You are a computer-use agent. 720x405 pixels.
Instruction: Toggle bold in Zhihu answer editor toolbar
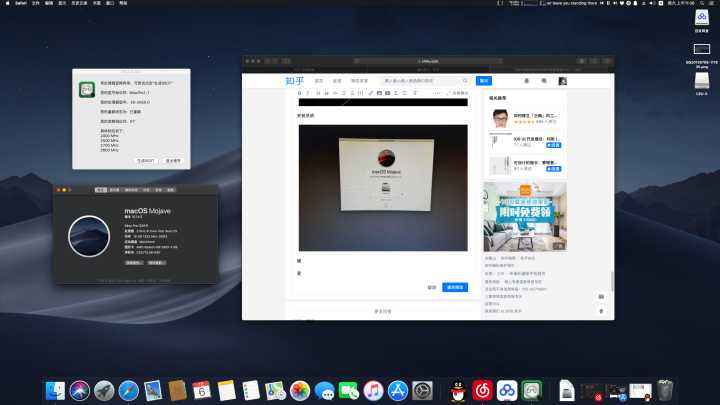tap(300, 93)
